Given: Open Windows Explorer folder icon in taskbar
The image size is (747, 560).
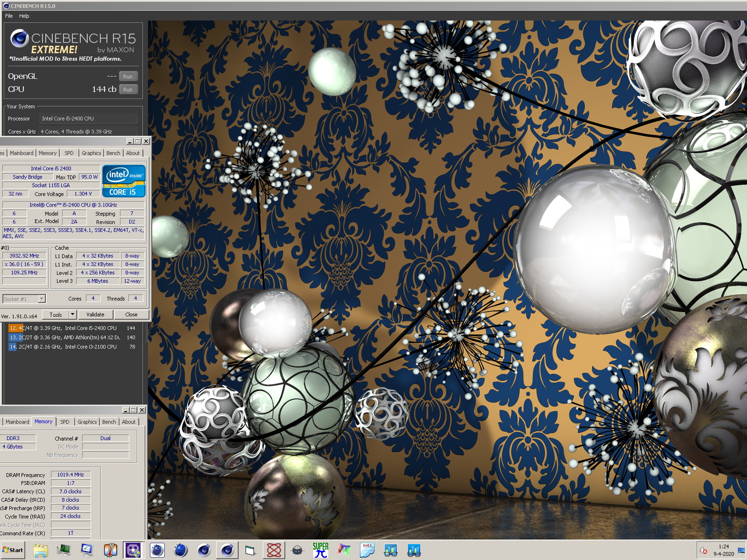Looking at the screenshot, I should [41, 551].
